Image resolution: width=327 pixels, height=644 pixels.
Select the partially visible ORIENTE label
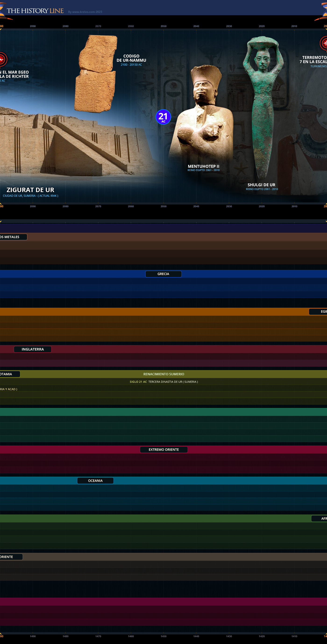click(x=11, y=557)
